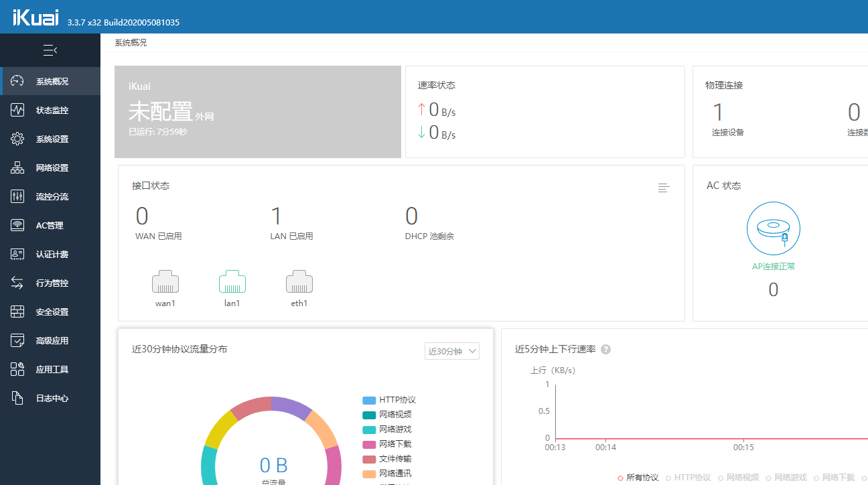Screen dimensions: 868x485
Task: Click the HTTP协议 blue legend swatch
Action: point(369,400)
